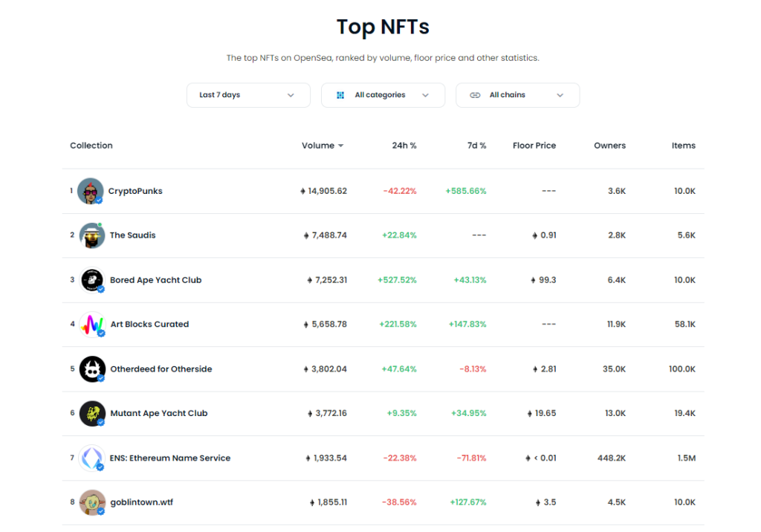Open the Bored Ape Yacht Club avatar
Screen dimensions: 761x532
92,280
